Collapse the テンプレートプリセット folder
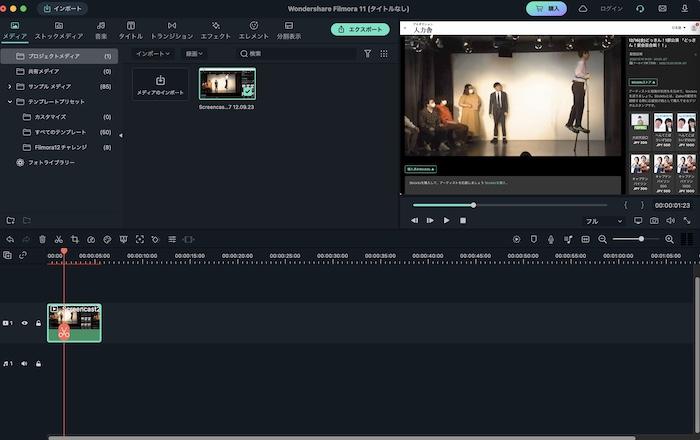 tap(9, 102)
